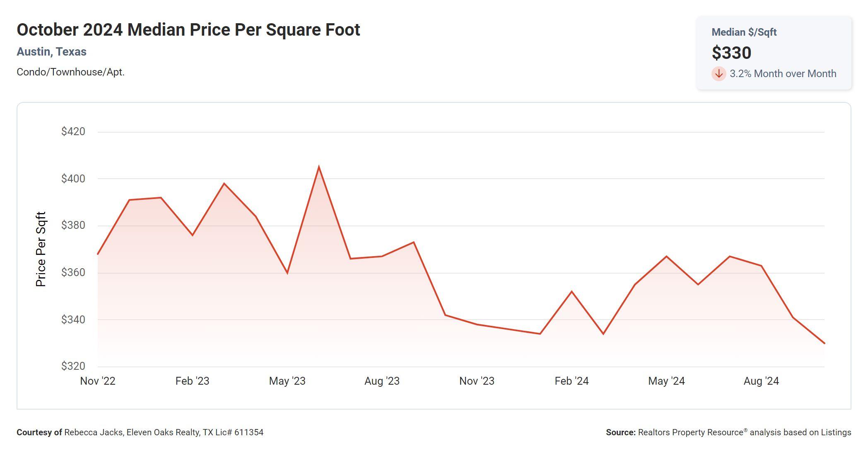The image size is (868, 456).
Task: Click the Median $/Sqft card label
Action: coord(744,32)
